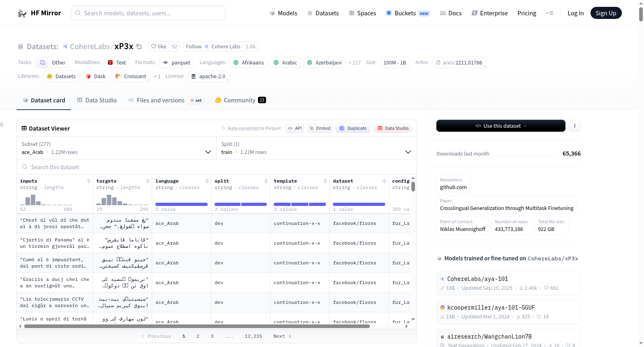Click the CohereLabs owner link

(x=90, y=46)
